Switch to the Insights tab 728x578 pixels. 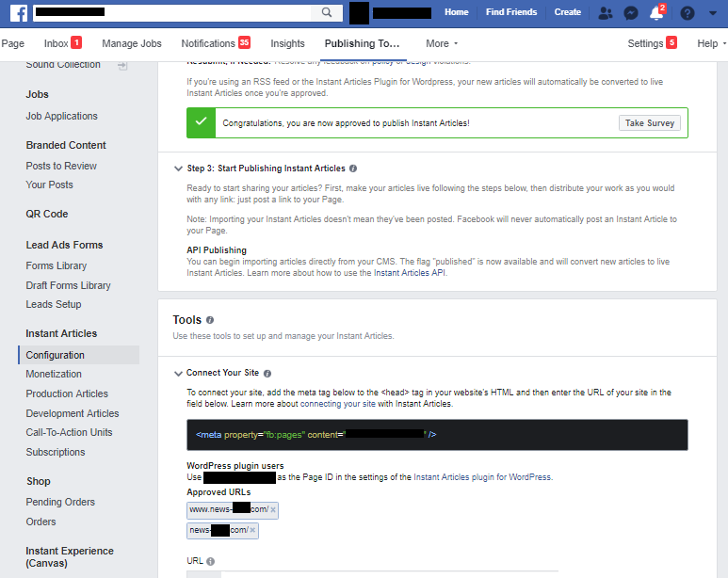(287, 43)
